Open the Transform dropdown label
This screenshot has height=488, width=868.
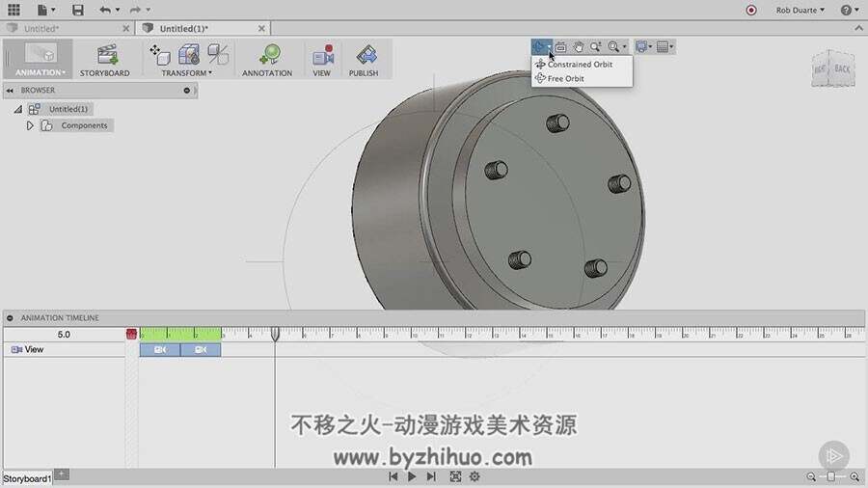pyautogui.click(x=186, y=73)
